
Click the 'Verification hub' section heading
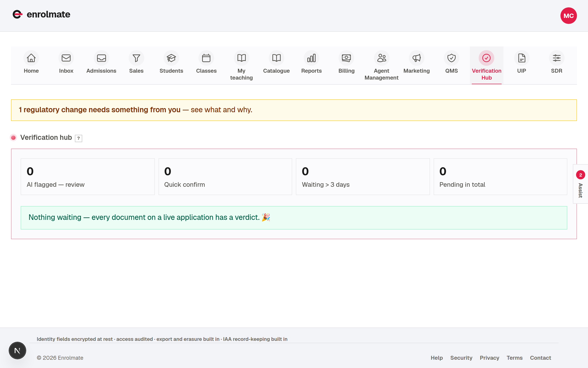pos(46,138)
